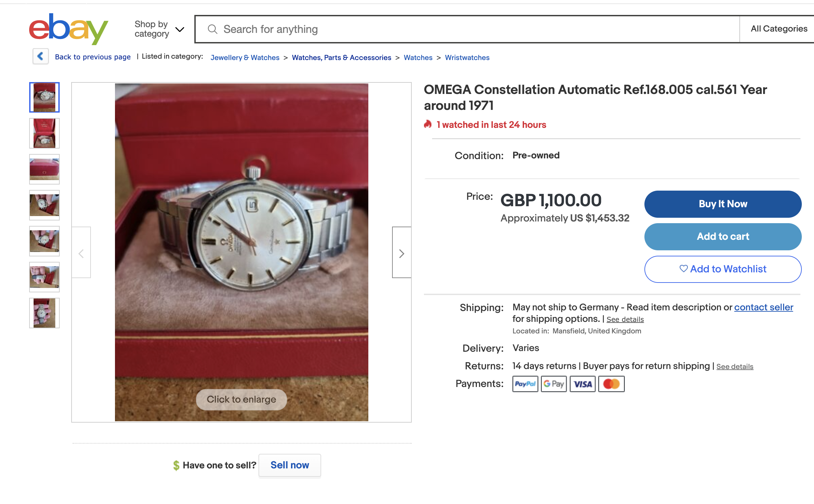This screenshot has width=814, height=504.
Task: Click the PayPal payment icon
Action: [x=525, y=384]
